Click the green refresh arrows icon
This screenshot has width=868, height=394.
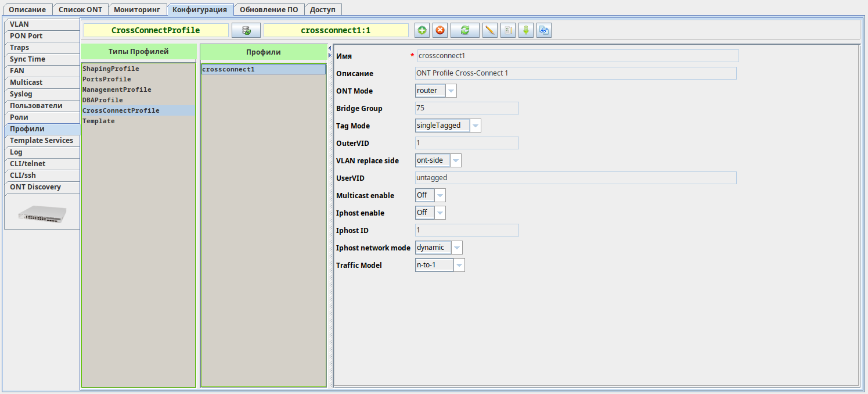click(464, 30)
